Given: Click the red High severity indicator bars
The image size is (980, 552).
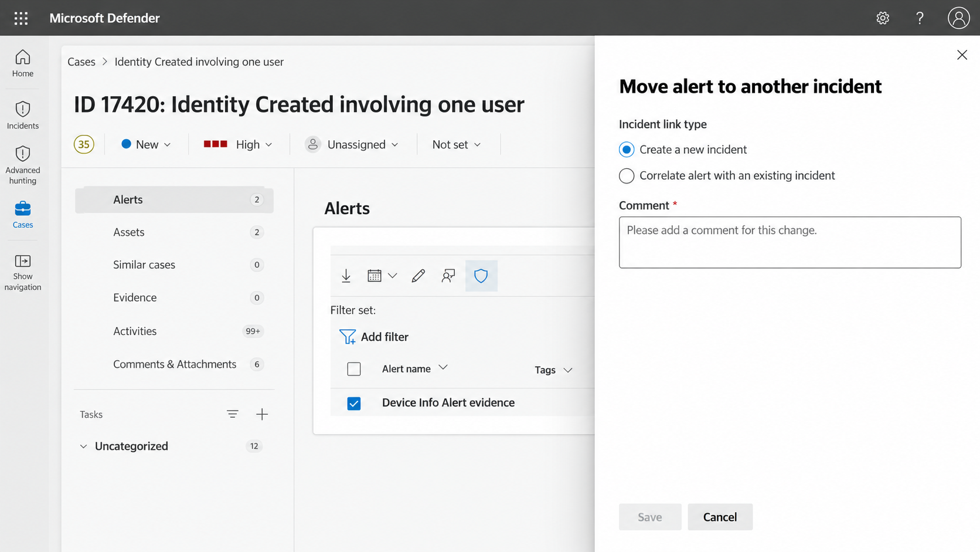Looking at the screenshot, I should pos(215,144).
